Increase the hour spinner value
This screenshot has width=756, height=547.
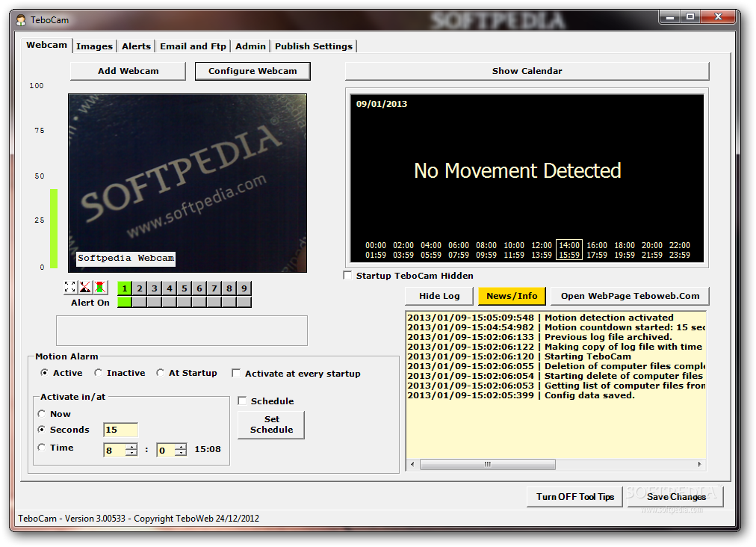coord(131,447)
